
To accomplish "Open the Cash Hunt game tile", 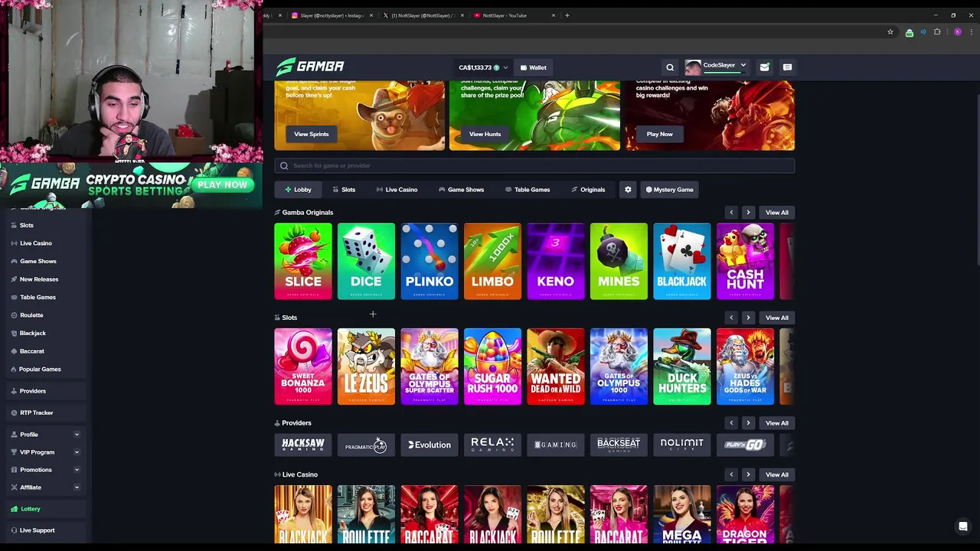I will pos(745,261).
